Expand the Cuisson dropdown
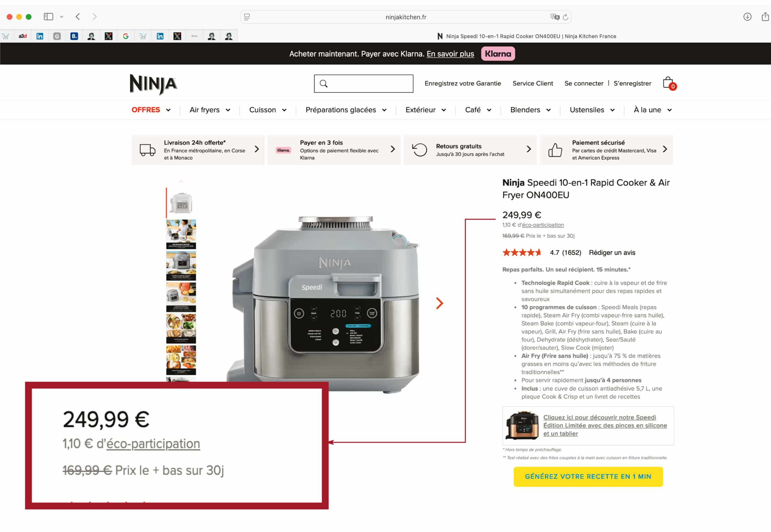 coord(267,110)
